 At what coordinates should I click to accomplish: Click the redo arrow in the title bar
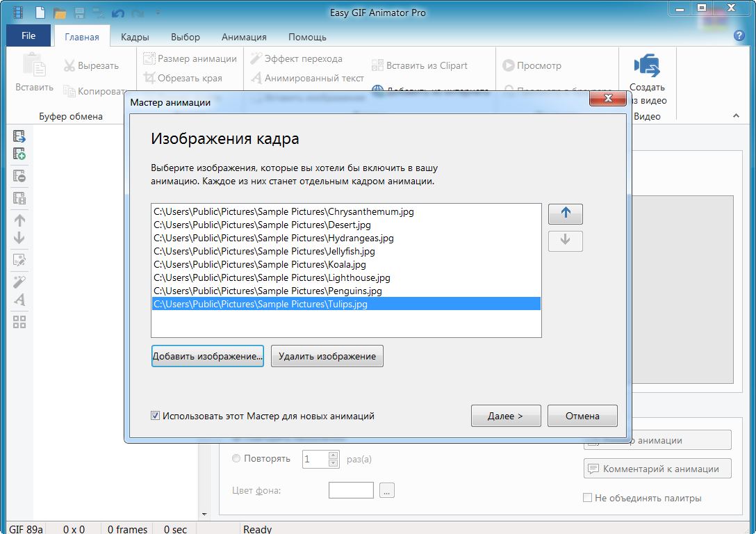tap(138, 13)
